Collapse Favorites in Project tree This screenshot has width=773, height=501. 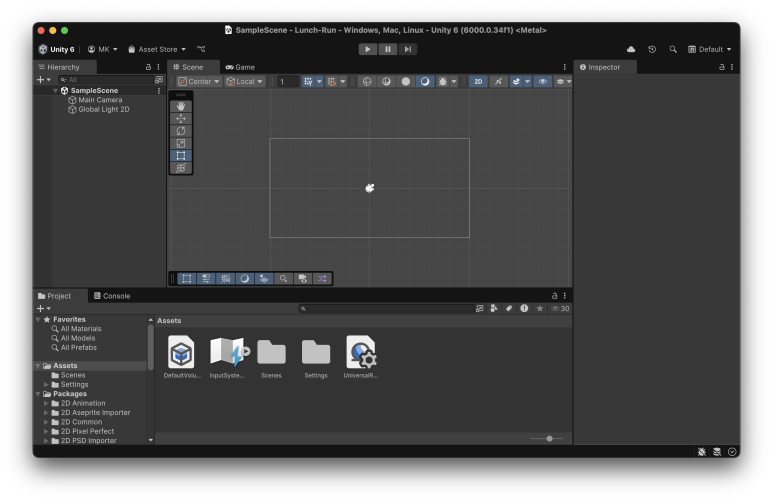pyautogui.click(x=38, y=320)
